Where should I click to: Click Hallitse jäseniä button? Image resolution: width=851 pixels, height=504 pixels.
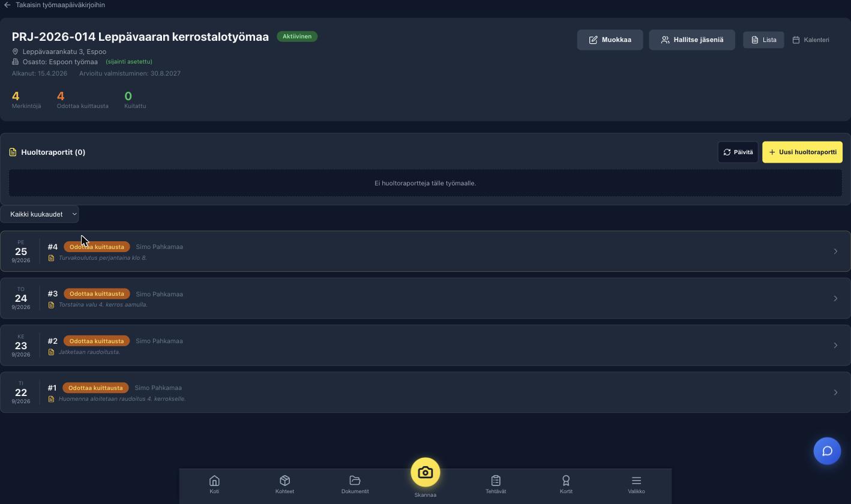tap(692, 40)
